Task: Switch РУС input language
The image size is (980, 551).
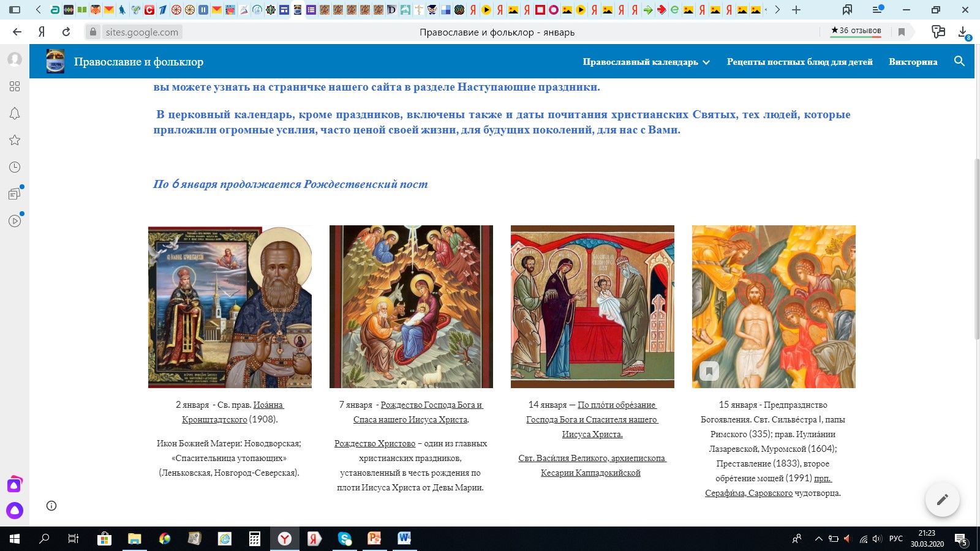Action: (x=895, y=539)
